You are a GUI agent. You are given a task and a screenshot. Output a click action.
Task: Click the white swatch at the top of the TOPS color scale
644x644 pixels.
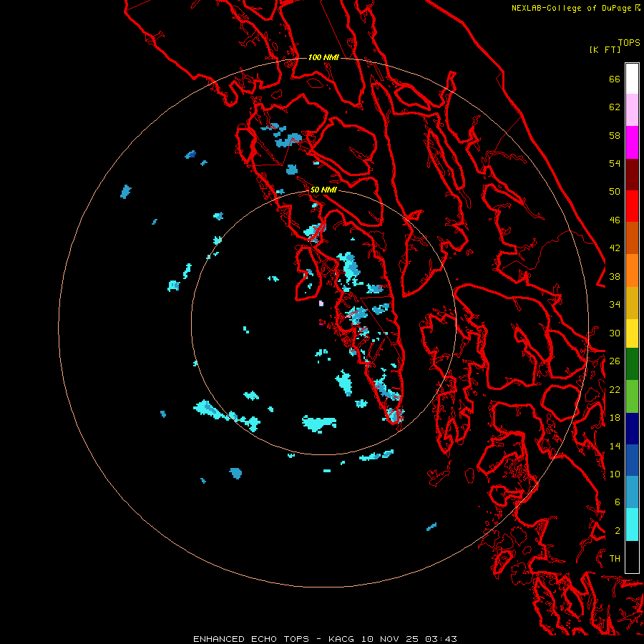pyautogui.click(x=632, y=79)
